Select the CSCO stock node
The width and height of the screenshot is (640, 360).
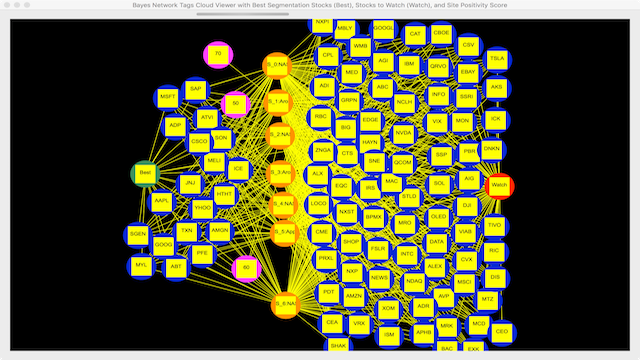[199, 142]
